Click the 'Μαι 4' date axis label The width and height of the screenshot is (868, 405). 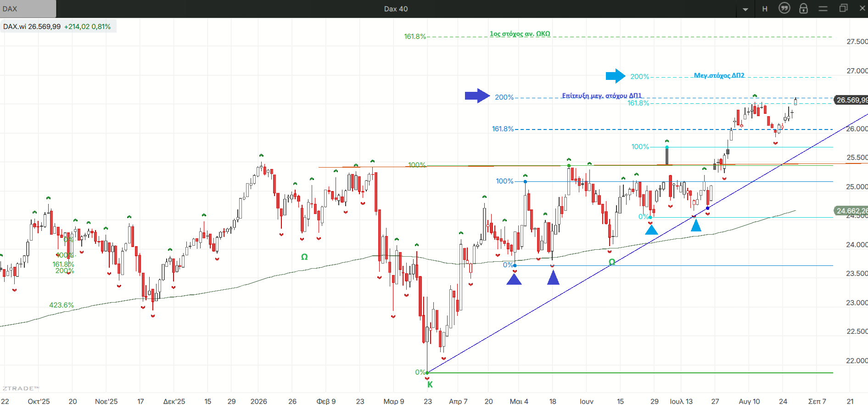[x=519, y=401]
